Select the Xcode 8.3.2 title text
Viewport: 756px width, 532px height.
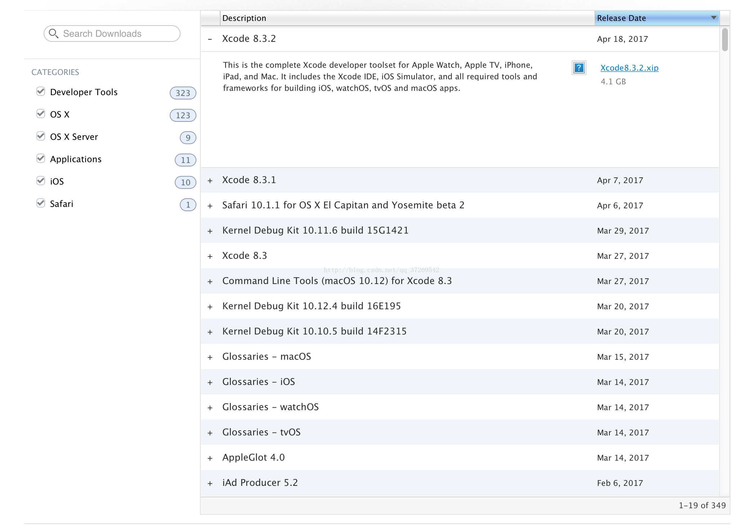click(x=249, y=39)
